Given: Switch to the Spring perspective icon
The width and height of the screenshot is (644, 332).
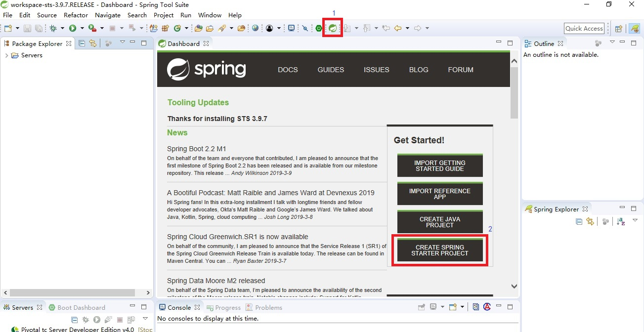Looking at the screenshot, I should click(634, 28).
